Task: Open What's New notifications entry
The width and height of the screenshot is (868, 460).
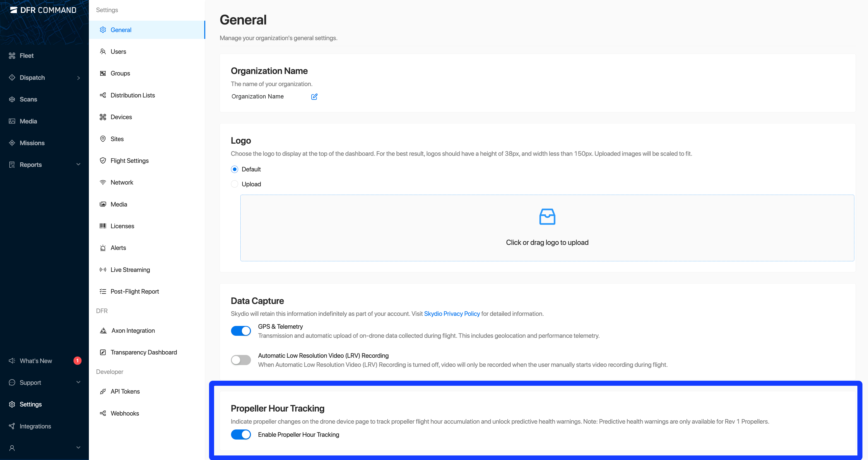Action: click(x=36, y=361)
